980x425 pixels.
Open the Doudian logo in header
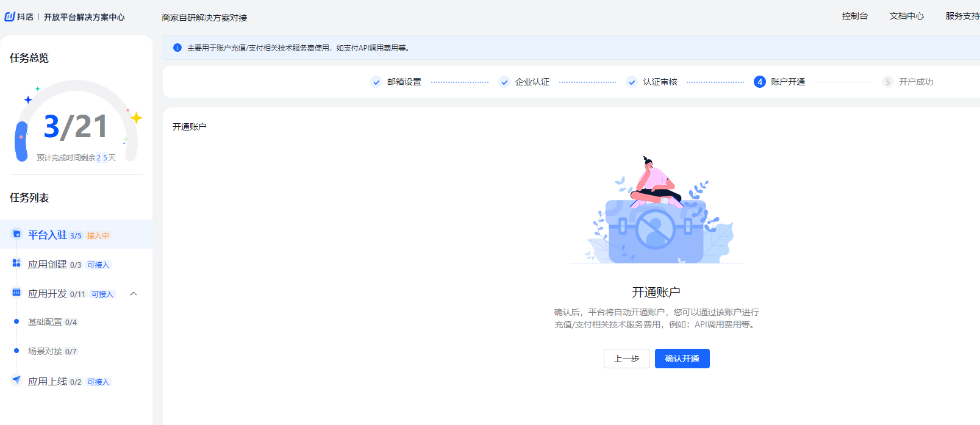click(x=19, y=17)
